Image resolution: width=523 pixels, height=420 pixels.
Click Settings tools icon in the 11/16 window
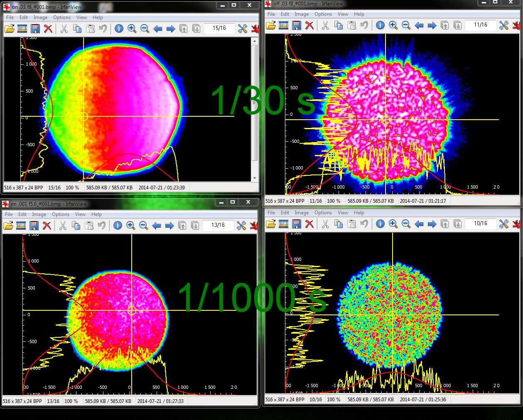click(503, 25)
